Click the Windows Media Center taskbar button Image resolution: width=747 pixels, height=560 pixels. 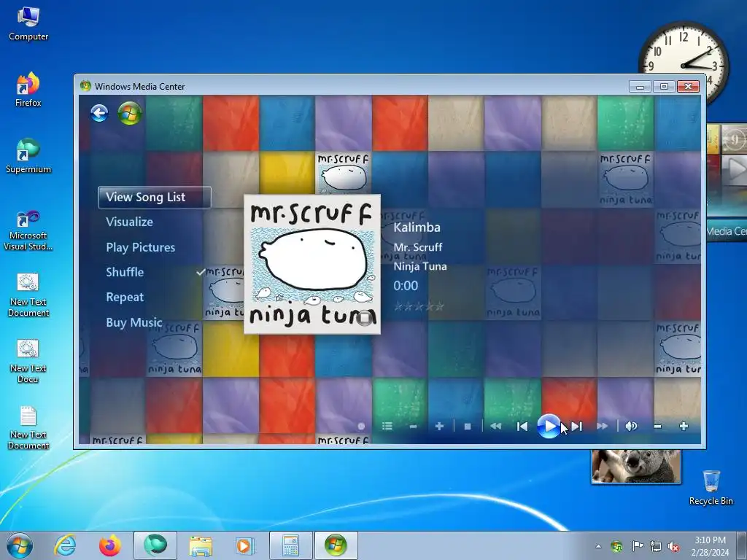[x=336, y=545]
